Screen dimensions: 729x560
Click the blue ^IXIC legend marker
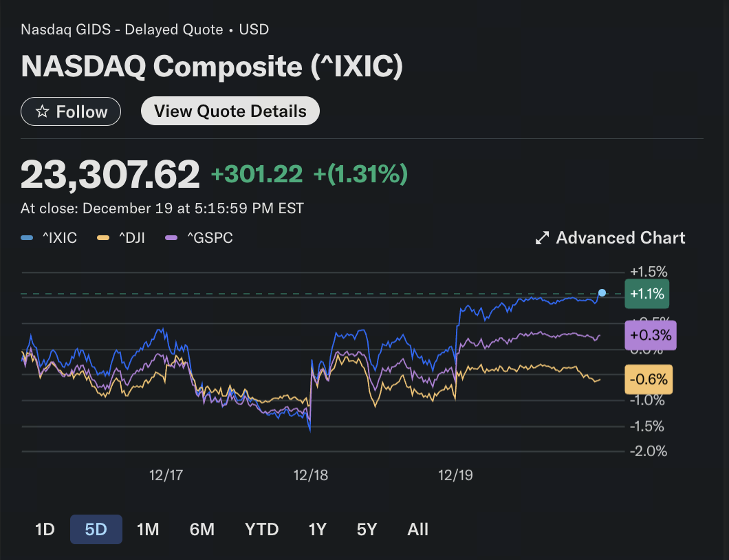click(28, 238)
